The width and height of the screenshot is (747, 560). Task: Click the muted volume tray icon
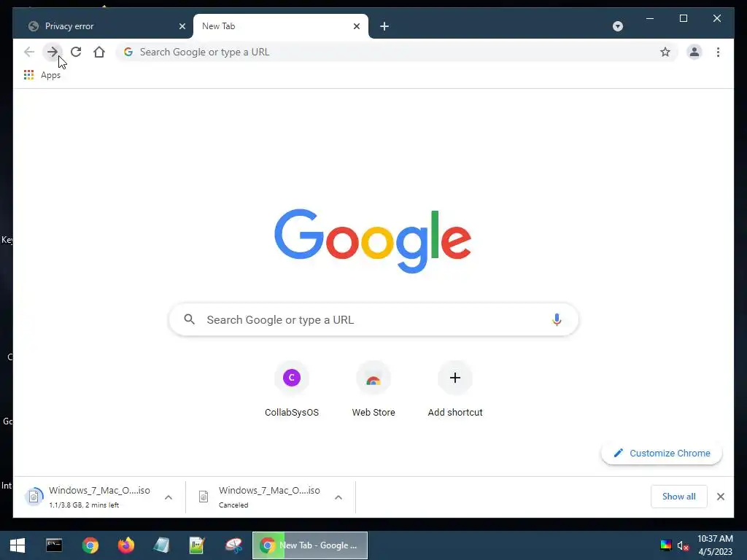[x=683, y=545]
